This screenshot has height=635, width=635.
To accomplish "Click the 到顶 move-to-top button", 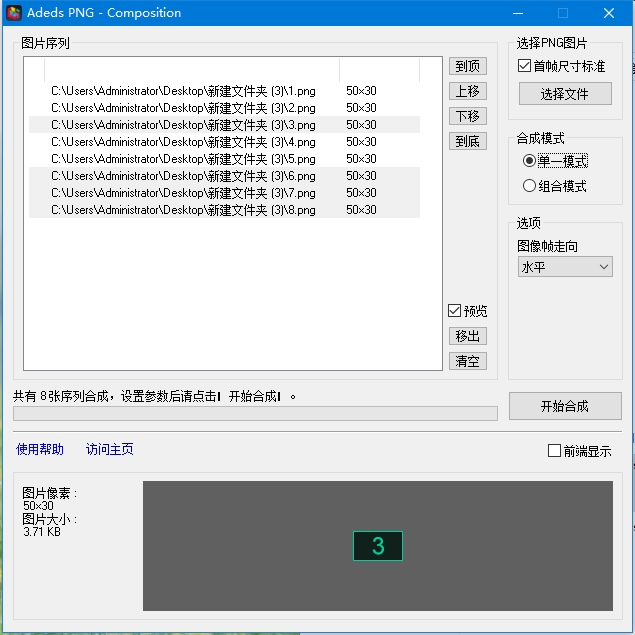I will pos(467,66).
